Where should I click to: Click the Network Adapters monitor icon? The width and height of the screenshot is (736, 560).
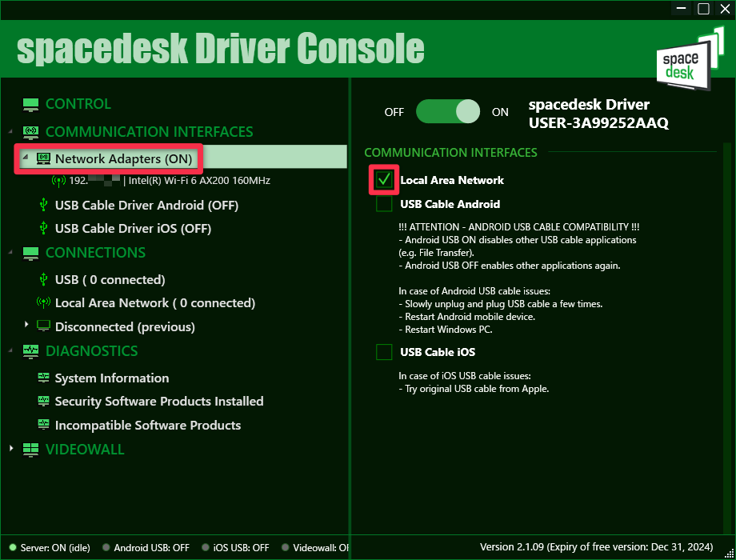[44, 158]
